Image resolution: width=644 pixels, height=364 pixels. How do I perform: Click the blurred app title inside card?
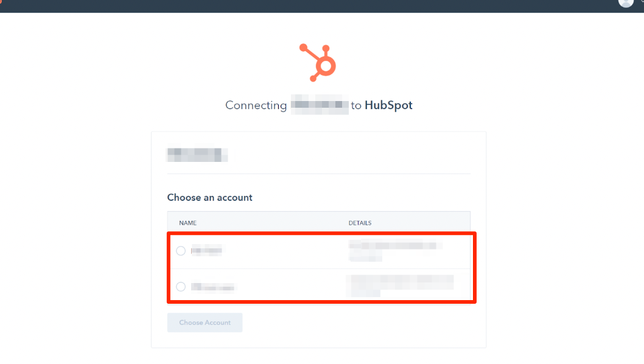click(x=197, y=155)
